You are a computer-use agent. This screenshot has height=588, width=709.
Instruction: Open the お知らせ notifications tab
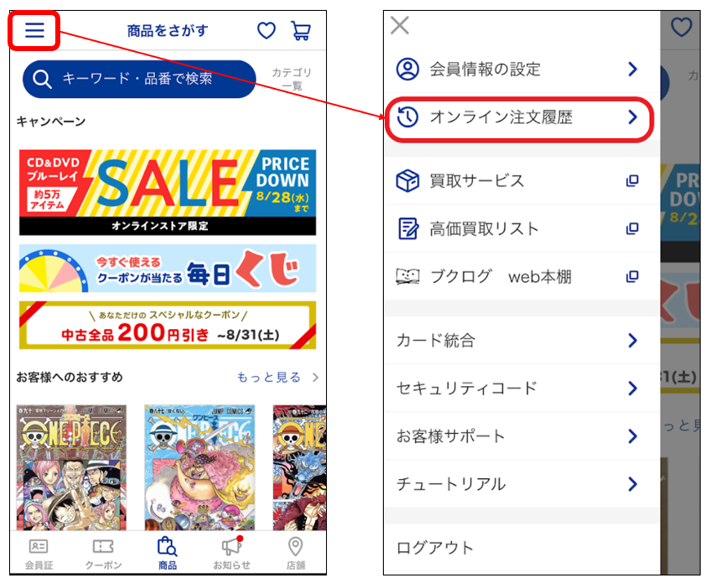232,554
